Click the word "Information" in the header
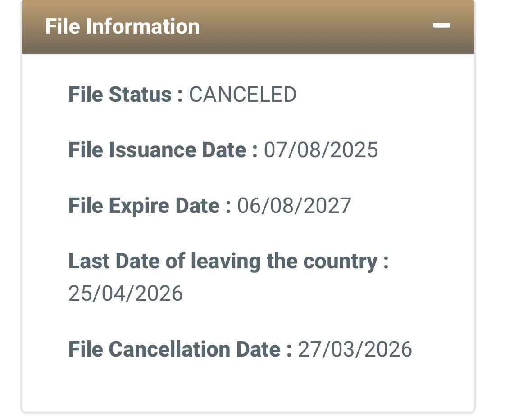The height and width of the screenshot is (420, 523). [x=143, y=27]
